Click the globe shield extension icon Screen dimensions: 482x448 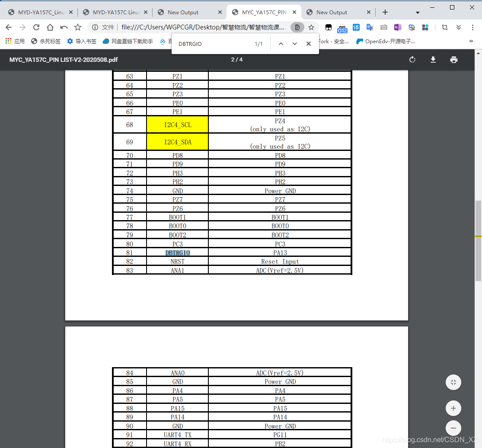click(x=411, y=27)
